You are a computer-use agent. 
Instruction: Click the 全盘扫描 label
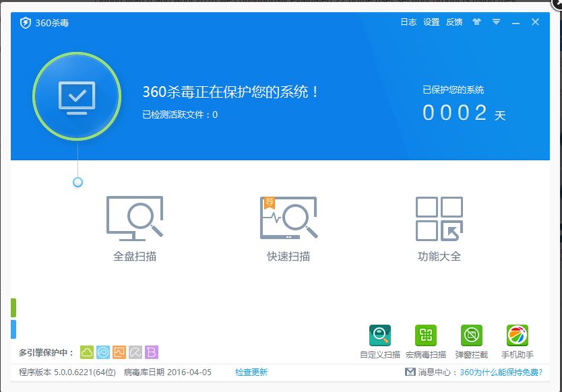click(135, 257)
